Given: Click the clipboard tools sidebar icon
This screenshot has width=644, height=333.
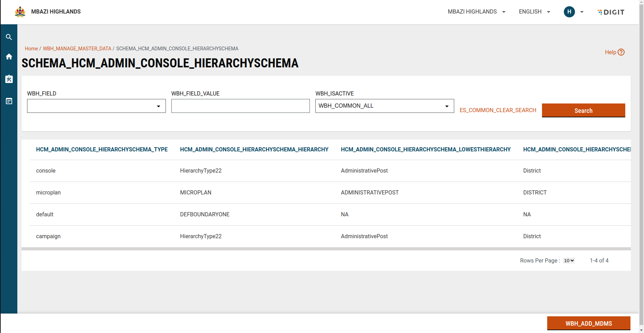Looking at the screenshot, I should [x=9, y=79].
